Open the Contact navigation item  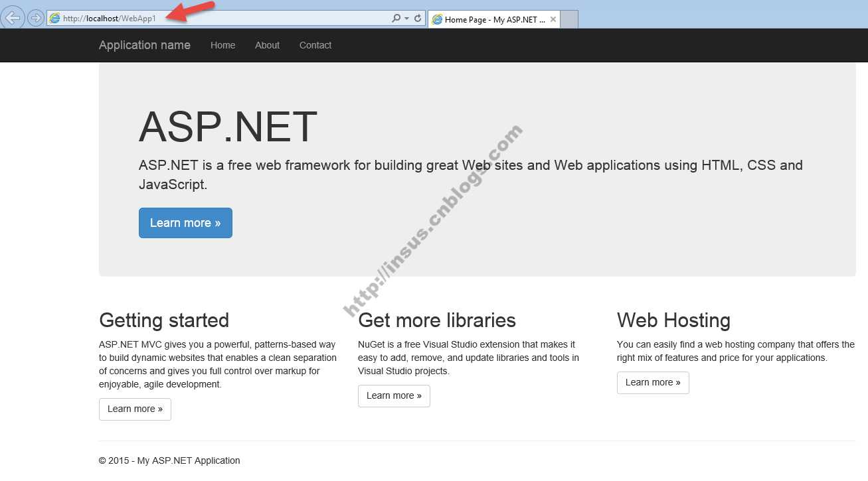[x=315, y=45]
